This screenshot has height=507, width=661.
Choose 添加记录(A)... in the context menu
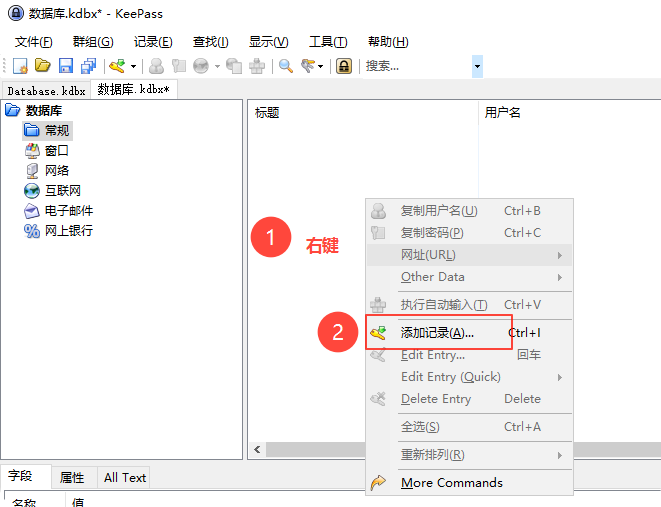[x=469, y=333]
